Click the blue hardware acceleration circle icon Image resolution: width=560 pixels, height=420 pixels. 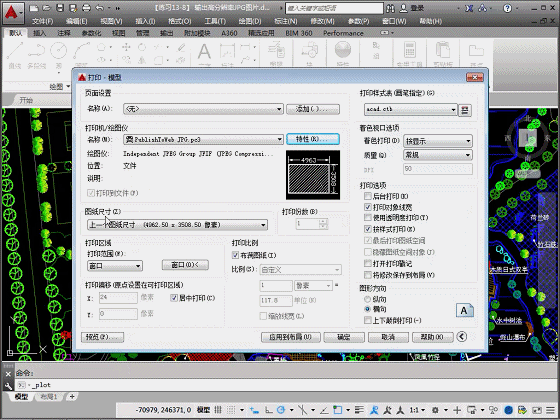click(509, 410)
